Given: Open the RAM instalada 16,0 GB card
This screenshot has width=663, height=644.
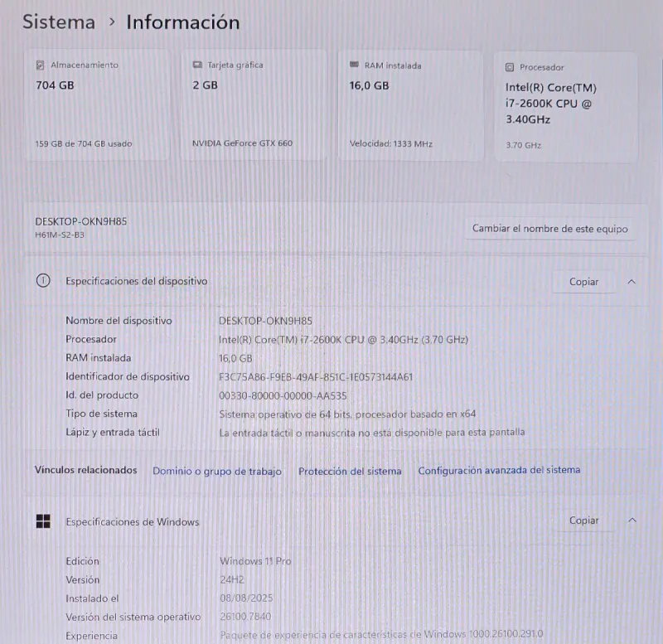Looking at the screenshot, I should (x=410, y=106).
